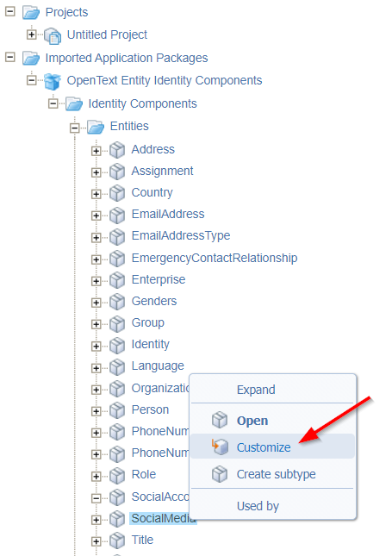Collapse the Entities folder node

point(75,128)
